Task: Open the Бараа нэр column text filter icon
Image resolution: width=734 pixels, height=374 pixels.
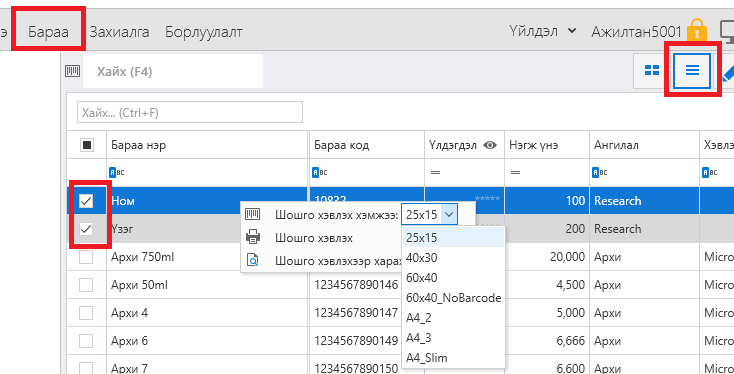Action: (117, 172)
